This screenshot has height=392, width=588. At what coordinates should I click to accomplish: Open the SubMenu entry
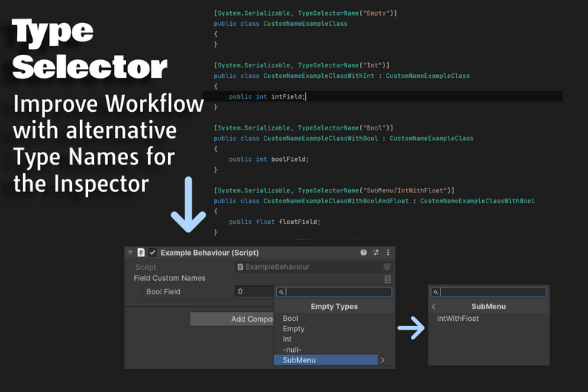tap(326, 360)
